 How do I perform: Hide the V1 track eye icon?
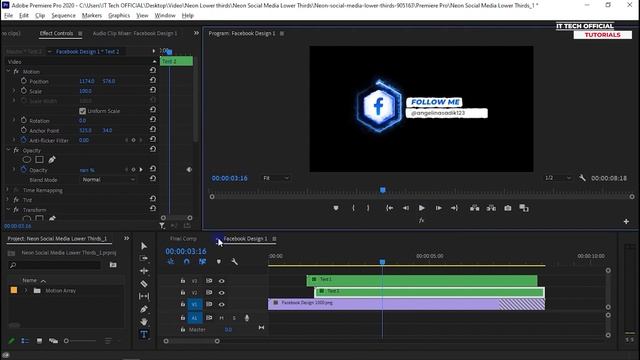221,304
